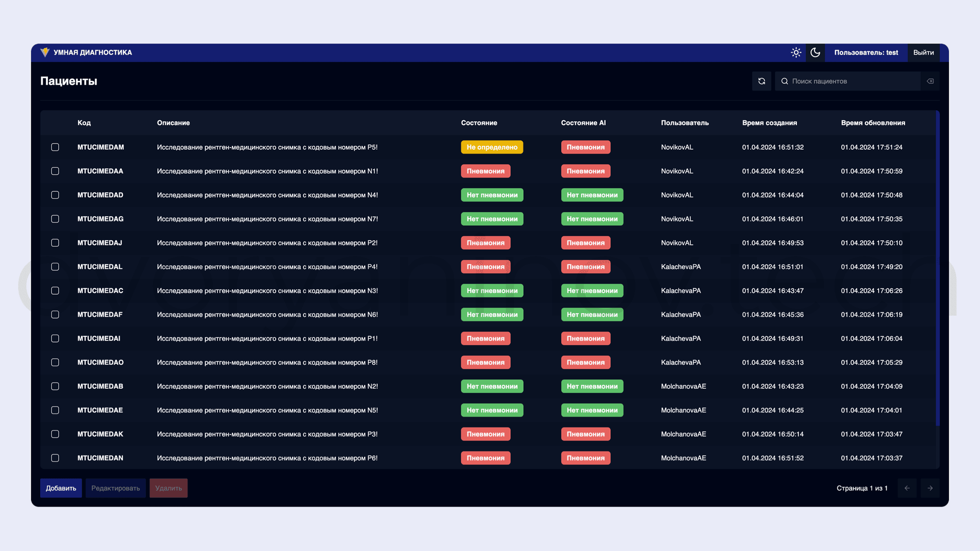The height and width of the screenshot is (551, 980).
Task: Check the MTUCIMEDAN row checkbox
Action: (55, 458)
